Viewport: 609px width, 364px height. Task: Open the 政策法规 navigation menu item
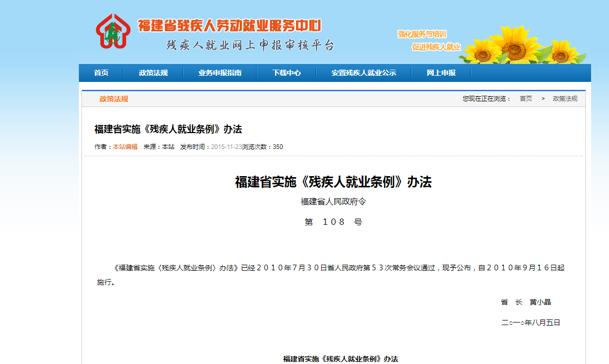[154, 73]
